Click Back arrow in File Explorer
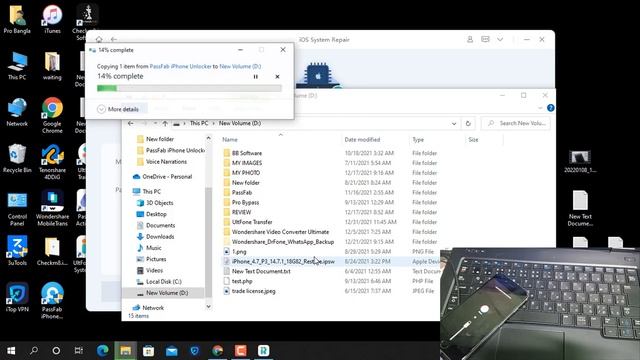The width and height of the screenshot is (640, 360). pyautogui.click(x=131, y=123)
